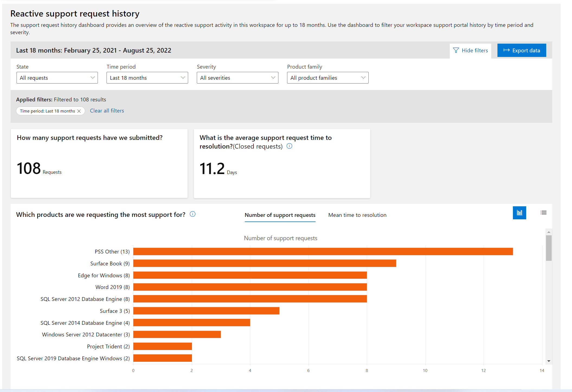Click the Windows Server 2012 Datacenter (3) label
The image size is (572, 392).
click(86, 335)
